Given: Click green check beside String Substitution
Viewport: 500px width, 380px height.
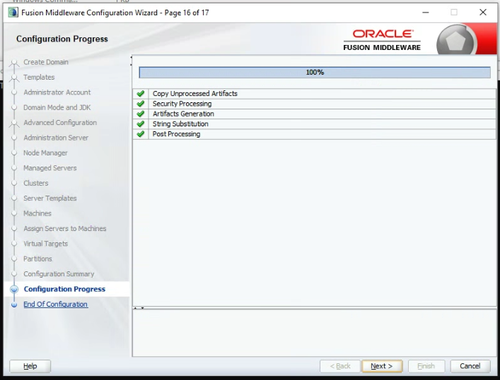Looking at the screenshot, I should pyautogui.click(x=141, y=124).
